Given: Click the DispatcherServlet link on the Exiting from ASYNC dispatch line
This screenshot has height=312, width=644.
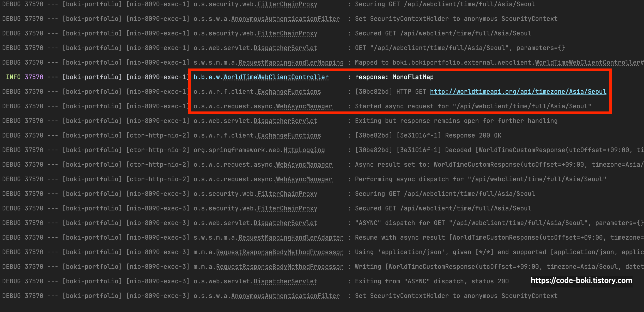Looking at the screenshot, I should tap(285, 281).
